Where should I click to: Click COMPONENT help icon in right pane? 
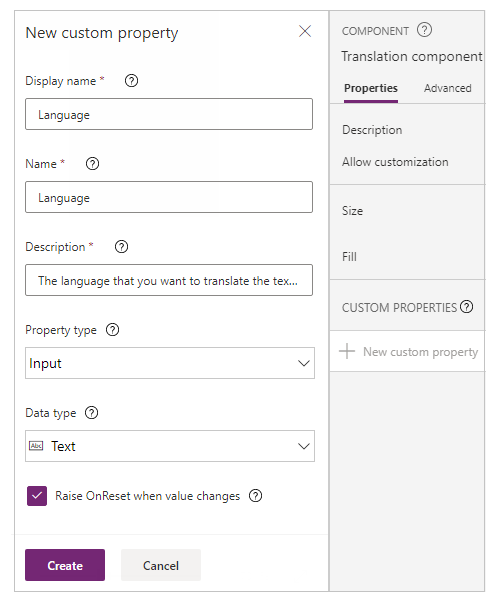[425, 30]
